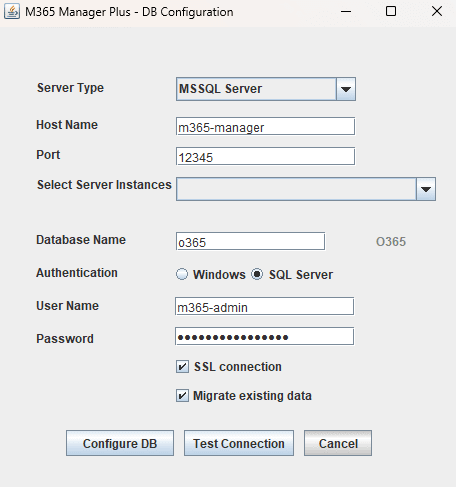Viewport: 456px width, 487px height.
Task: Click the Select Server Instances label
Action: [104, 185]
